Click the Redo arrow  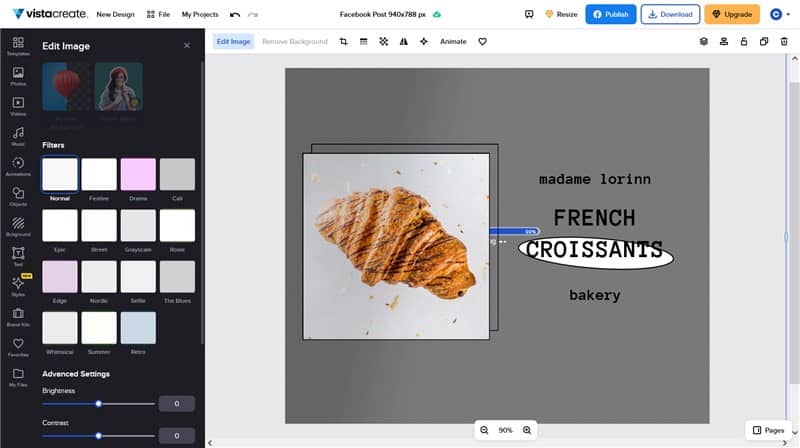[253, 14]
